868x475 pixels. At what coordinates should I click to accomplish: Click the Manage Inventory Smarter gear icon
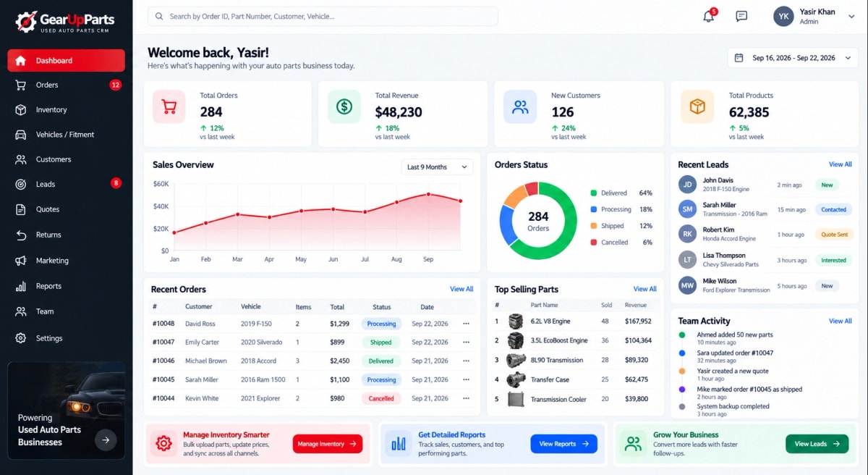164,444
